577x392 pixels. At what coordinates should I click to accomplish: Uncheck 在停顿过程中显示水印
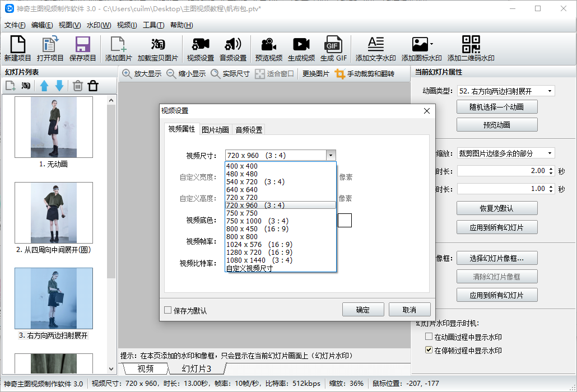pyautogui.click(x=429, y=350)
